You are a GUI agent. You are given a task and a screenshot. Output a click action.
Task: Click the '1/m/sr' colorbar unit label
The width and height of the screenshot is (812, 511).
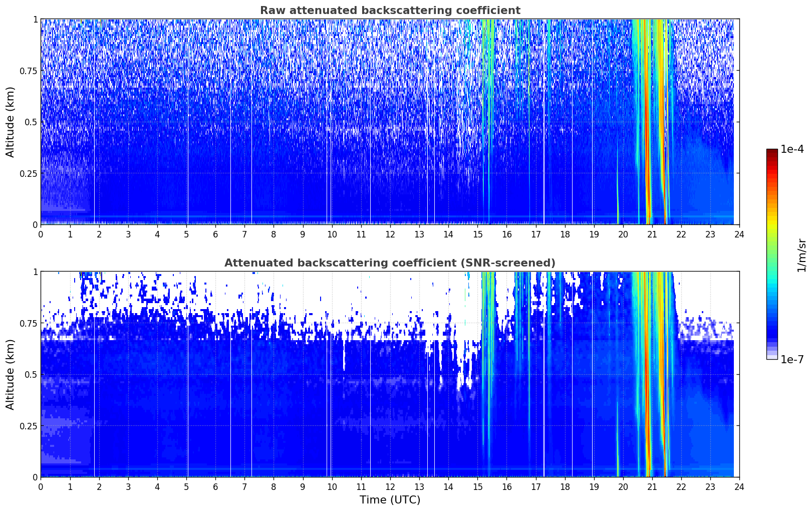[x=801, y=254]
